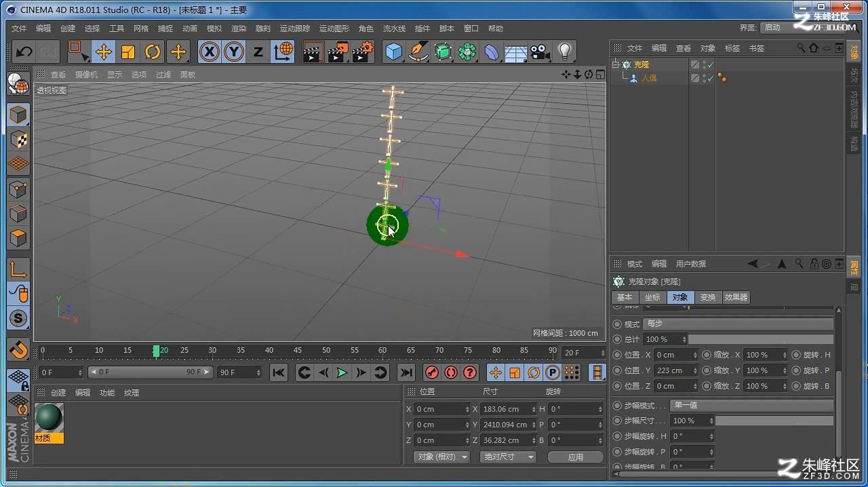Viewport: 868px width, 487px height.
Task: Select the green 材质 material thumbnail
Action: [49, 418]
